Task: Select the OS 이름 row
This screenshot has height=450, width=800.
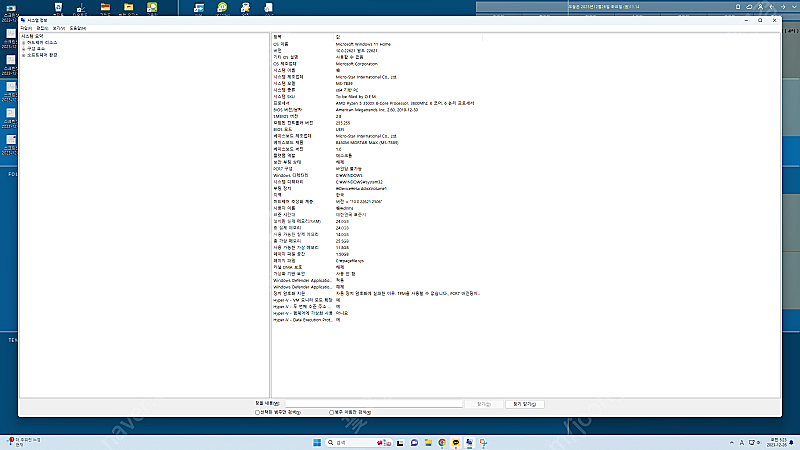Action: [378, 44]
